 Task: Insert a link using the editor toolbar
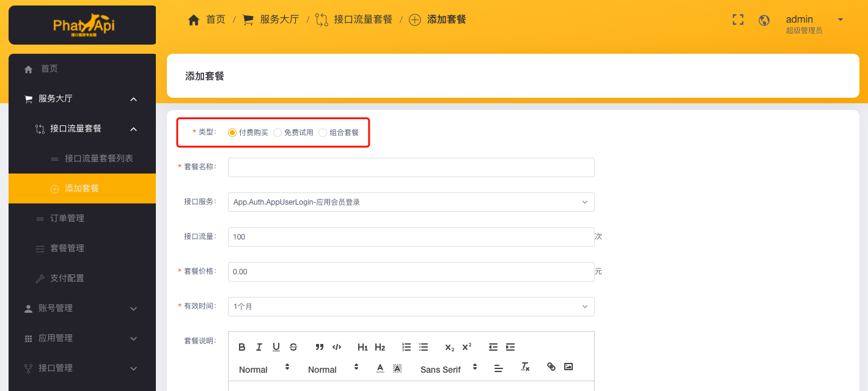click(551, 367)
